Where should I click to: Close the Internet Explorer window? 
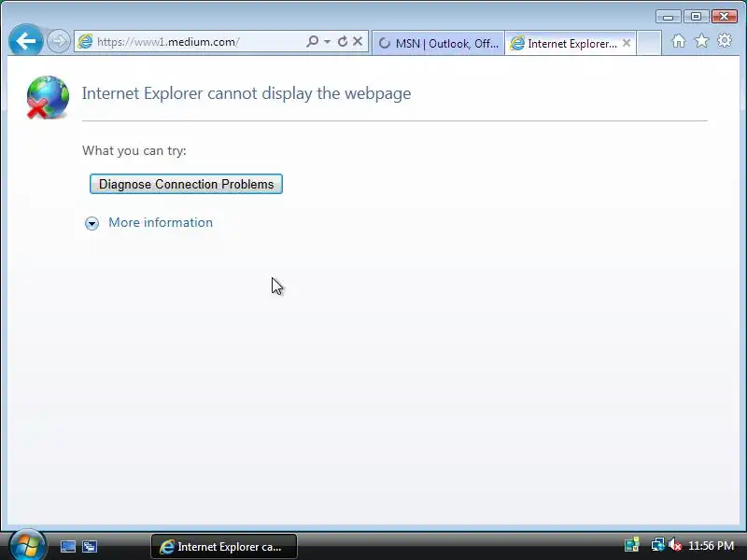[725, 17]
